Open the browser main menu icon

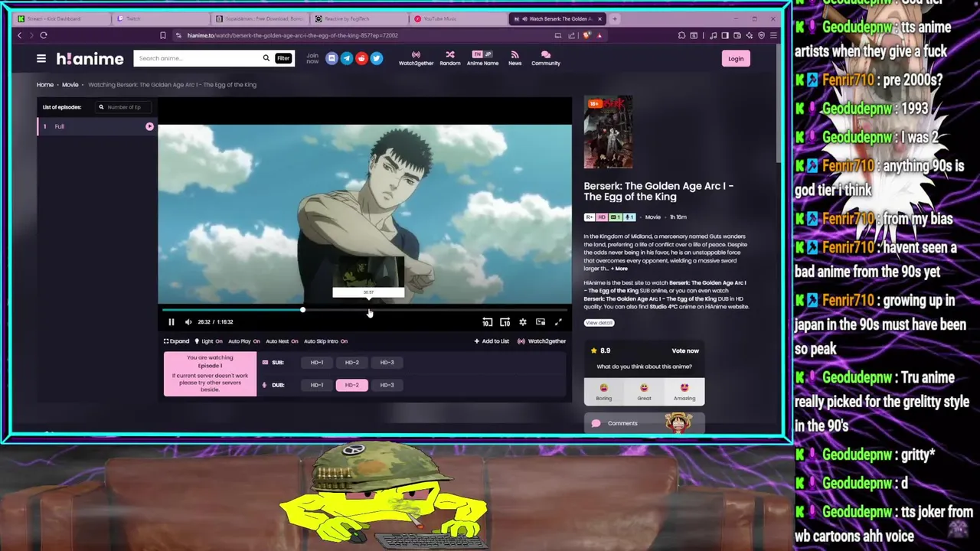[773, 35]
